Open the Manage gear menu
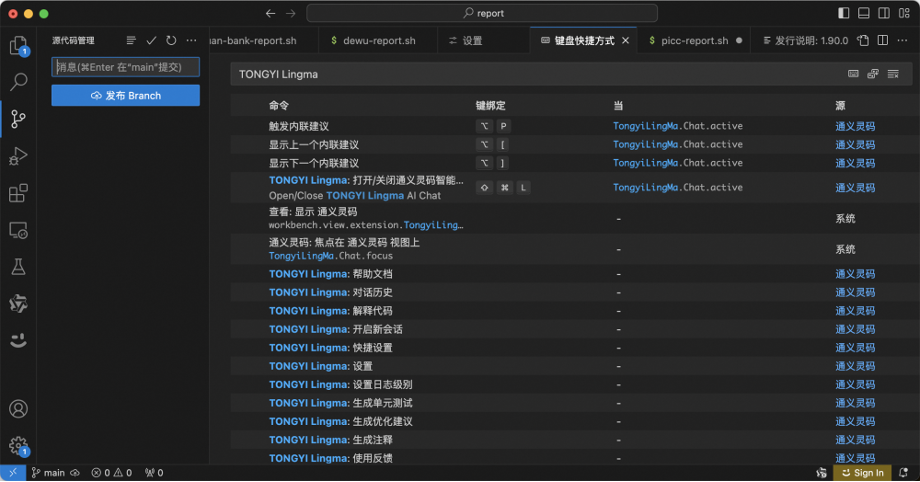The height and width of the screenshot is (482, 920). point(18,446)
